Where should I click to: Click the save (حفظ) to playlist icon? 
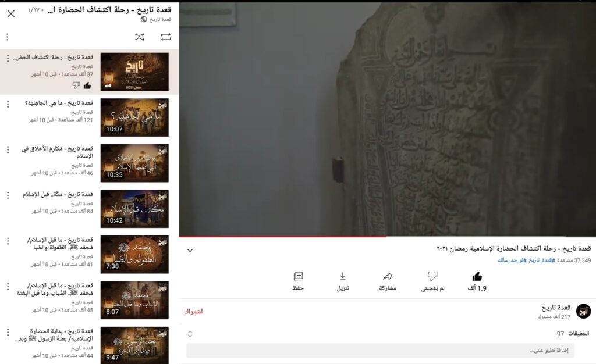pyautogui.click(x=298, y=276)
